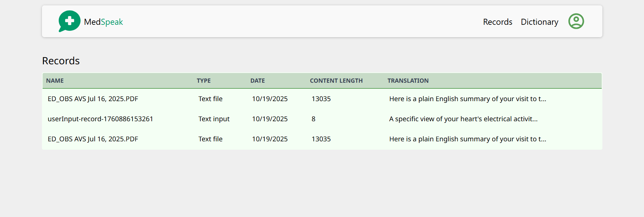Open the Dictionary navigation item

pyautogui.click(x=539, y=22)
